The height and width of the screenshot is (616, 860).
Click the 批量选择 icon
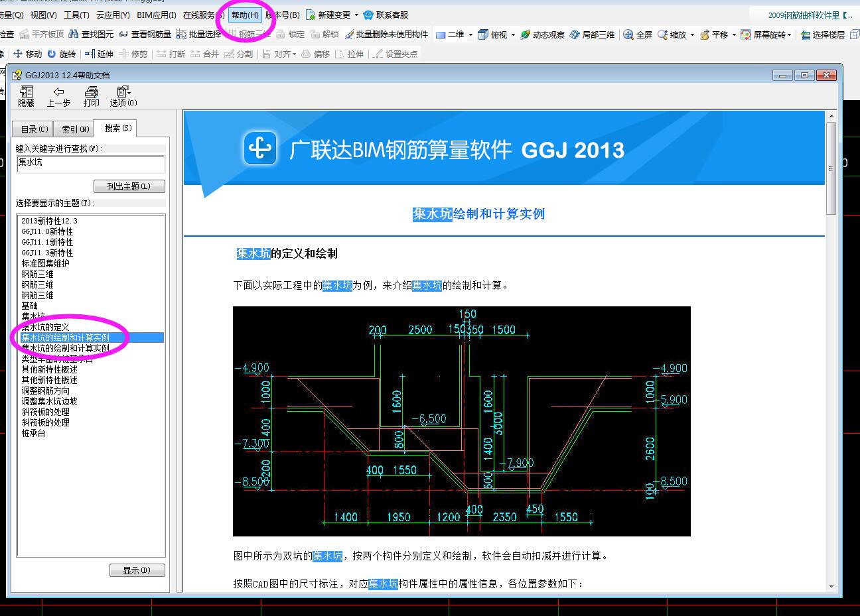181,34
